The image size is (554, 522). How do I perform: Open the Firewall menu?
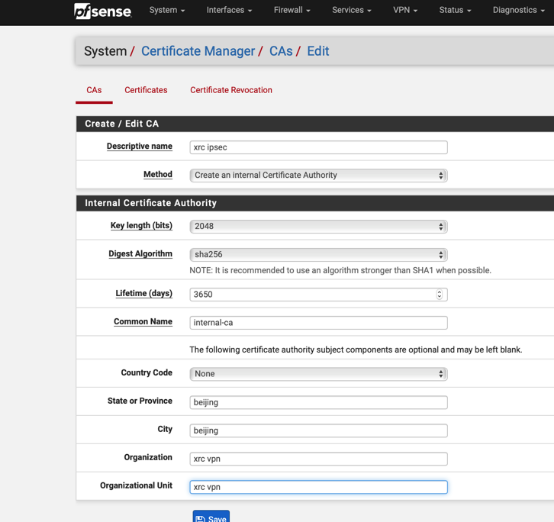click(292, 10)
